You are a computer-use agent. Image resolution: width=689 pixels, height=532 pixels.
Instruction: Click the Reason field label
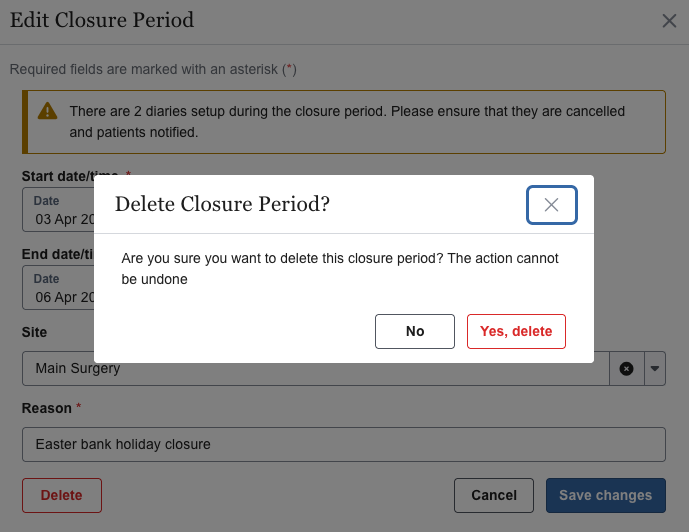click(47, 408)
